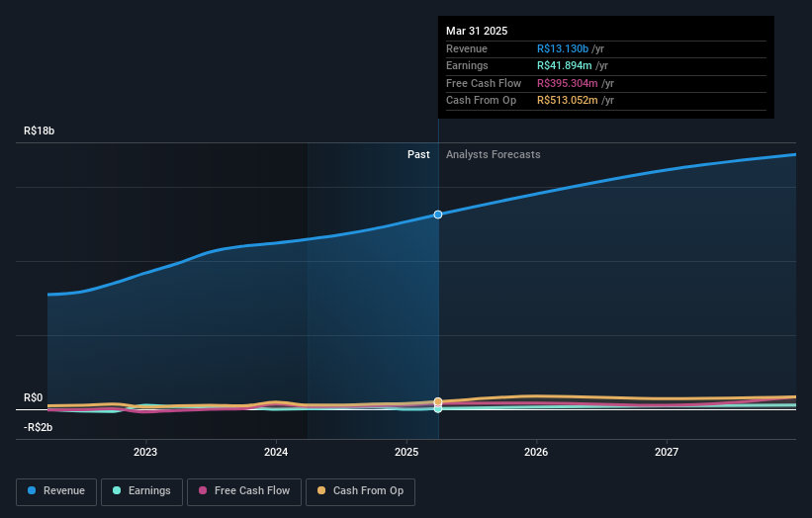The image size is (812, 518).
Task: Click the R$13.130b revenue value
Action: click(x=563, y=48)
